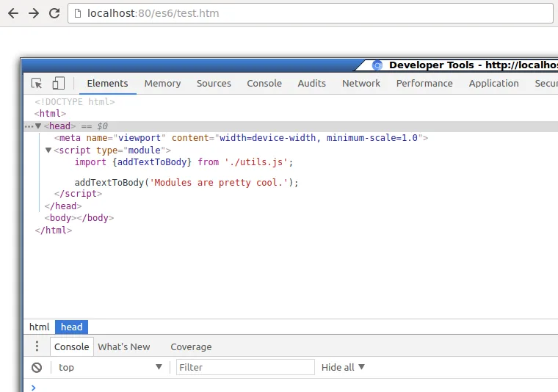Viewport: 558px width, 392px height.
Task: Open the top execution context dropdown
Action: point(110,368)
